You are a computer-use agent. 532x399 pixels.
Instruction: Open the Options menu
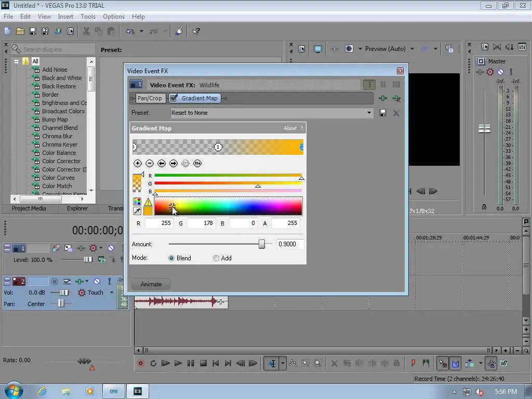pos(114,16)
